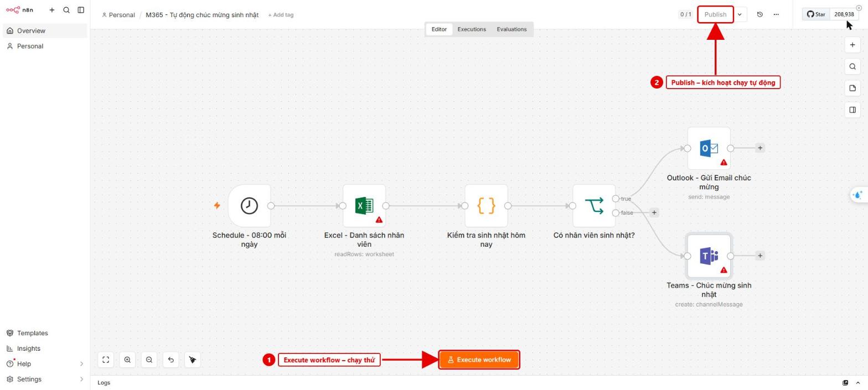Image resolution: width=868 pixels, height=390 pixels.
Task: Add a node using right-side plus button
Action: point(852,45)
